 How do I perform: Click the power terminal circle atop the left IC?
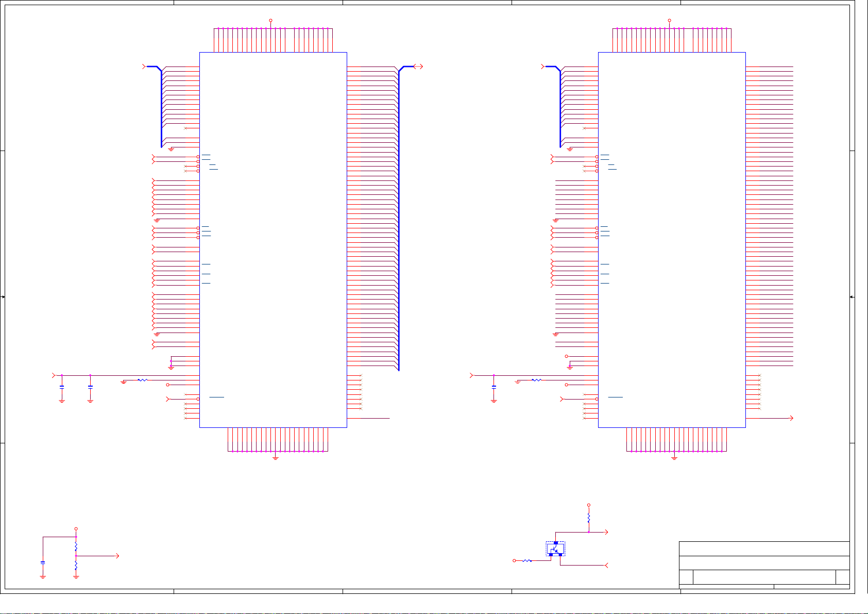[x=270, y=21]
